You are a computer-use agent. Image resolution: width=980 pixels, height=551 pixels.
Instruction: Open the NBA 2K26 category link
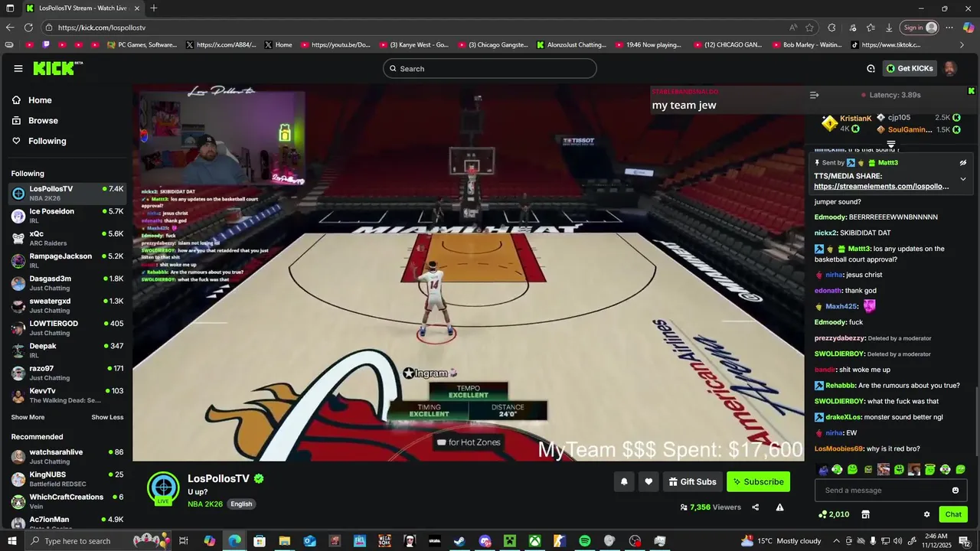click(x=205, y=504)
